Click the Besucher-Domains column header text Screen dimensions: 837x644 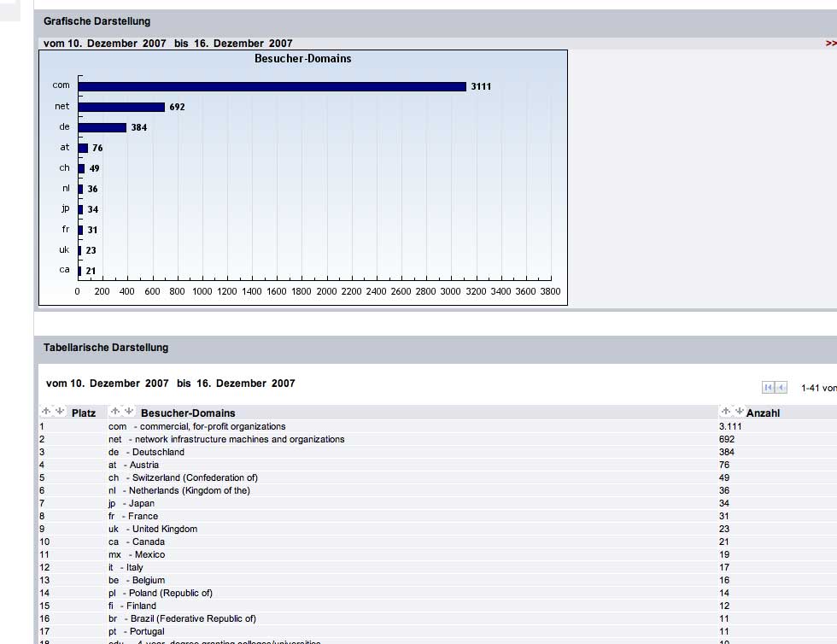point(188,413)
